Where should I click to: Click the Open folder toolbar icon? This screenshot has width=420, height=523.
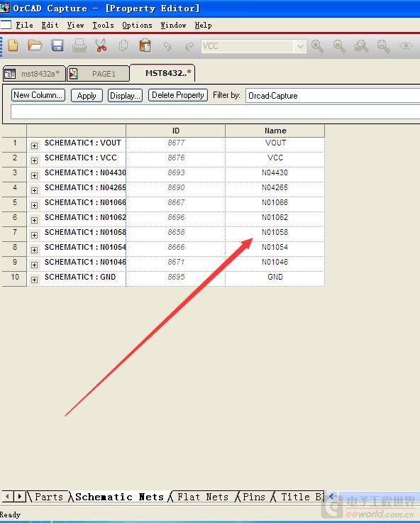(35, 45)
